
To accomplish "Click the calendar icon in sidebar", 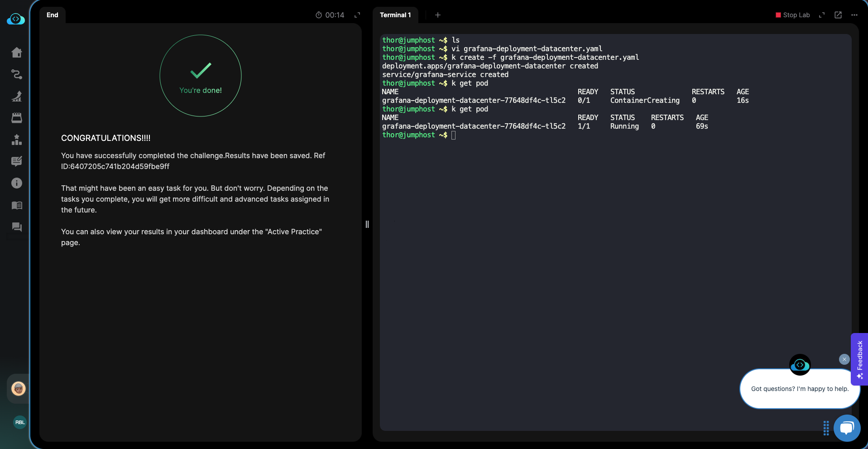I will (17, 118).
